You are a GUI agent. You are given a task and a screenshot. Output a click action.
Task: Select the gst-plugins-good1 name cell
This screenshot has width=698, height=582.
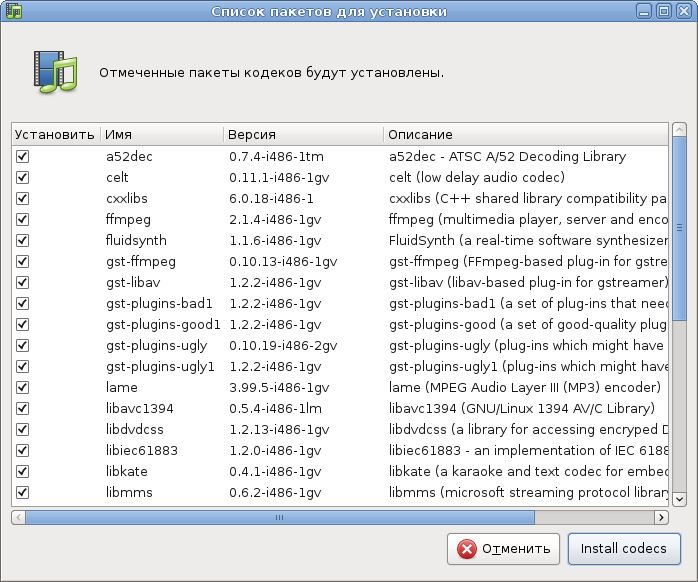pyautogui.click(x=163, y=324)
